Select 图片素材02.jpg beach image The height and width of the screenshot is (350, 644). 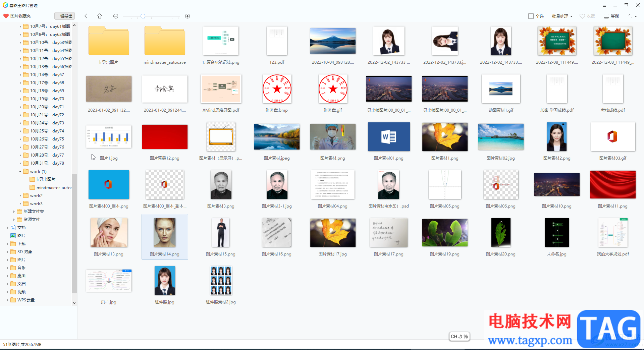[x=501, y=137]
